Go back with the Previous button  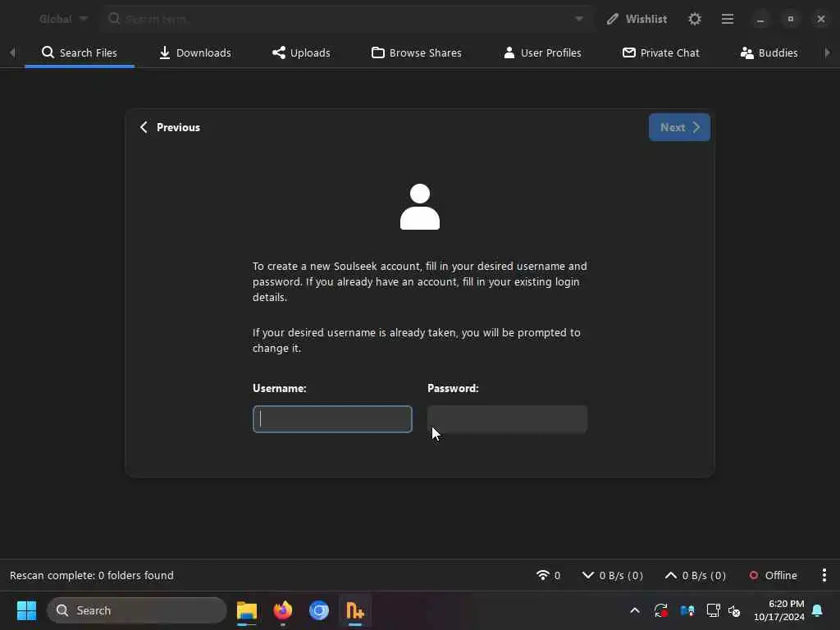170,127
